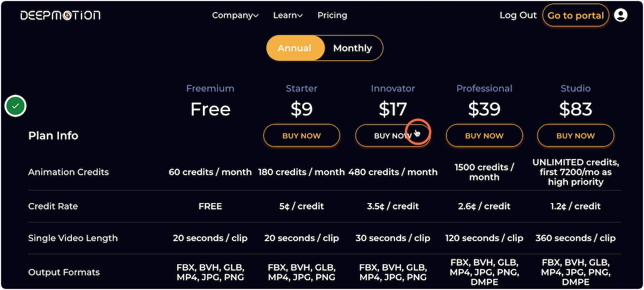Click the green checkmark badge
Screen dimensions: 644x290
[16, 106]
